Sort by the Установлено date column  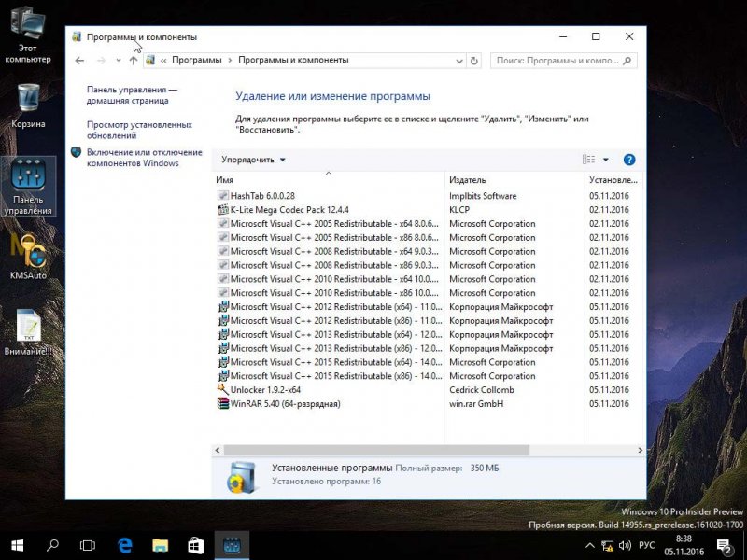click(x=613, y=179)
